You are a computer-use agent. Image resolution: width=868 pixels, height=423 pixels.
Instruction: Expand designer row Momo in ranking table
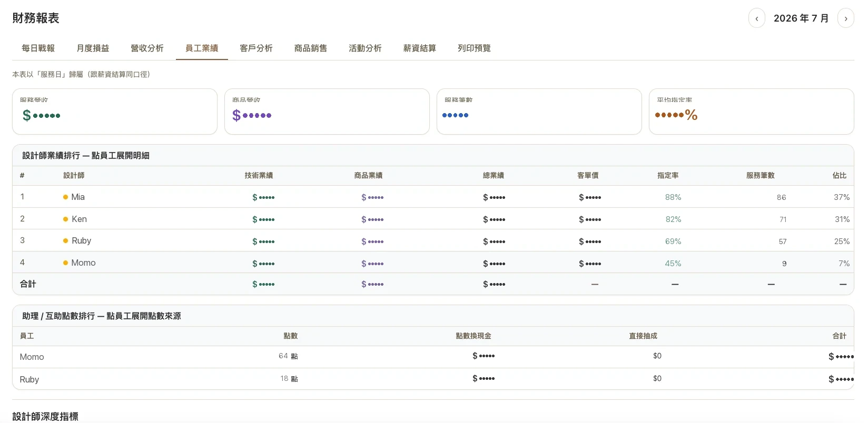433,263
